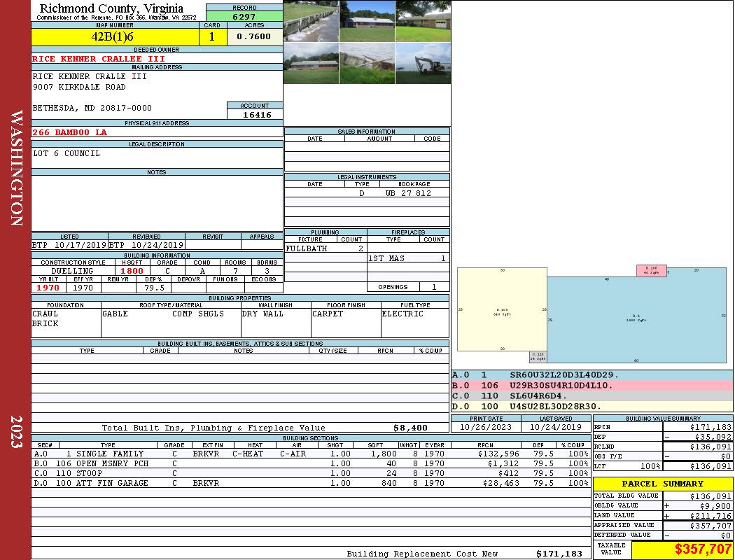
Task: Open the excavator photo thumbnail
Action: coord(423,64)
